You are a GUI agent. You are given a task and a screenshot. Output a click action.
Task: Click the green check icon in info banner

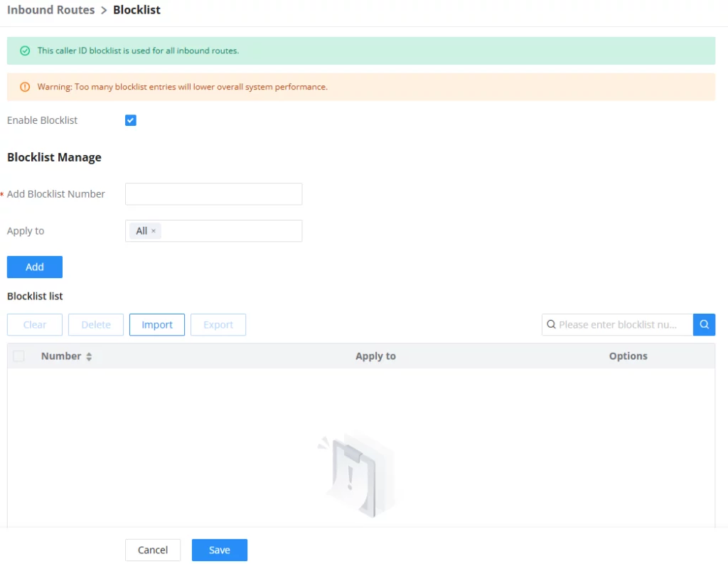[25, 50]
